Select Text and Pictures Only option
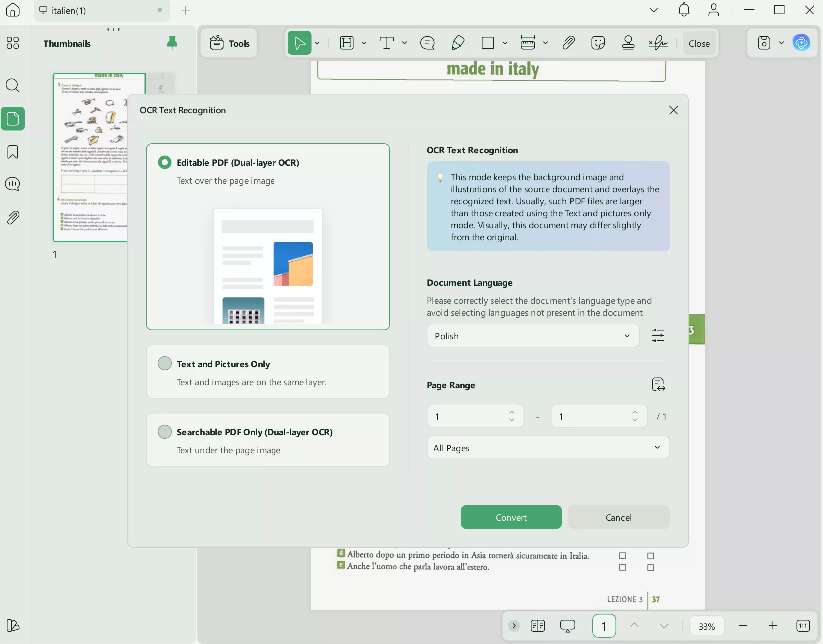Viewport: 823px width, 644px height. 268,372
